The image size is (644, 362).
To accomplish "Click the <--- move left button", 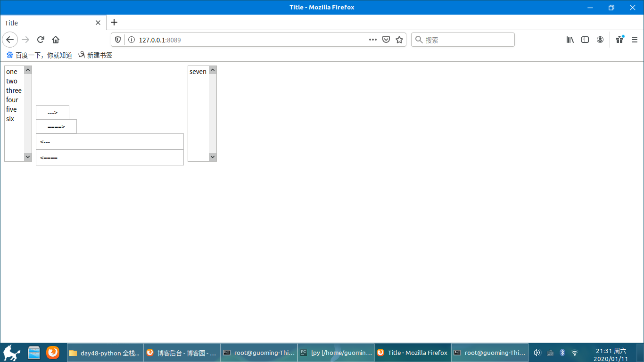I will pyautogui.click(x=109, y=141).
